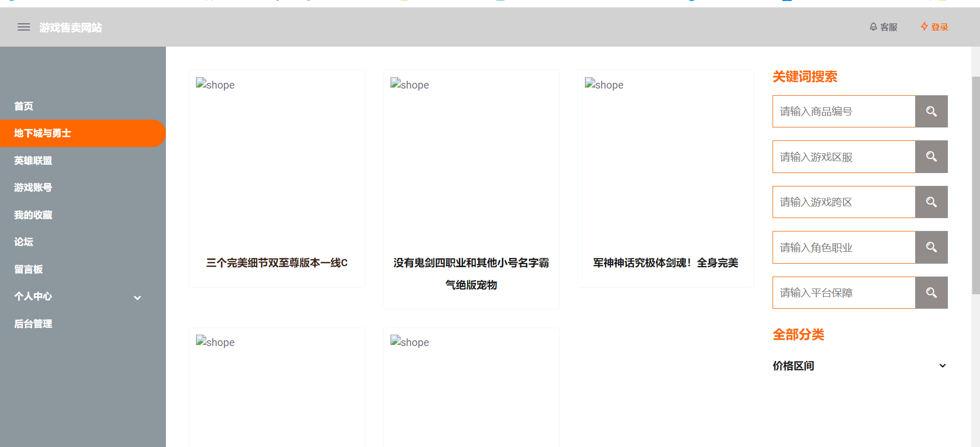
Task: Click the 登录 lightning icon
Action: [925, 26]
